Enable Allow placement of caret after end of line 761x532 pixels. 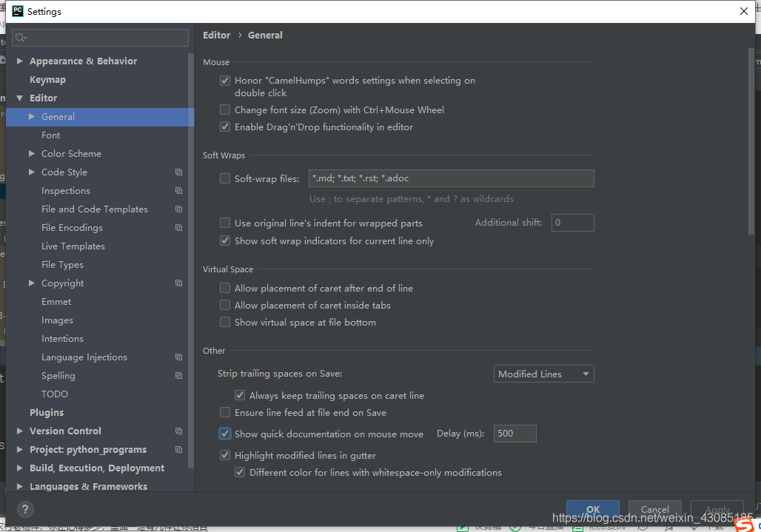pos(225,288)
